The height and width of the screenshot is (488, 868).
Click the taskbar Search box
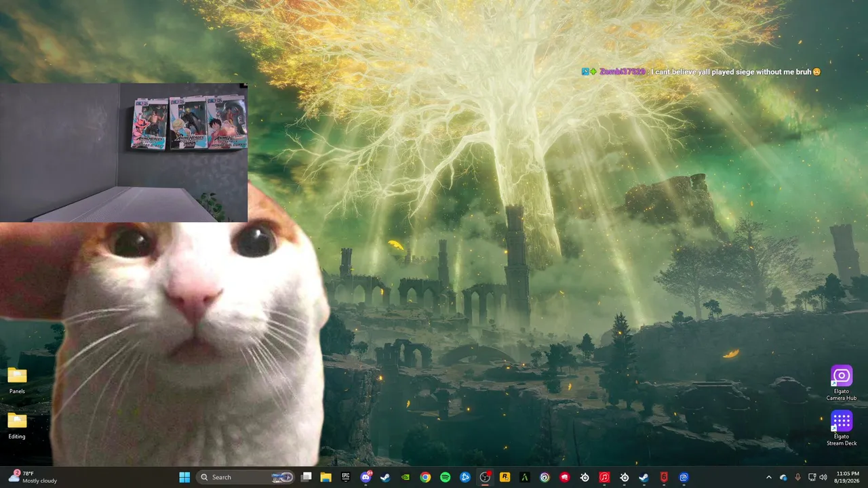pyautogui.click(x=245, y=477)
